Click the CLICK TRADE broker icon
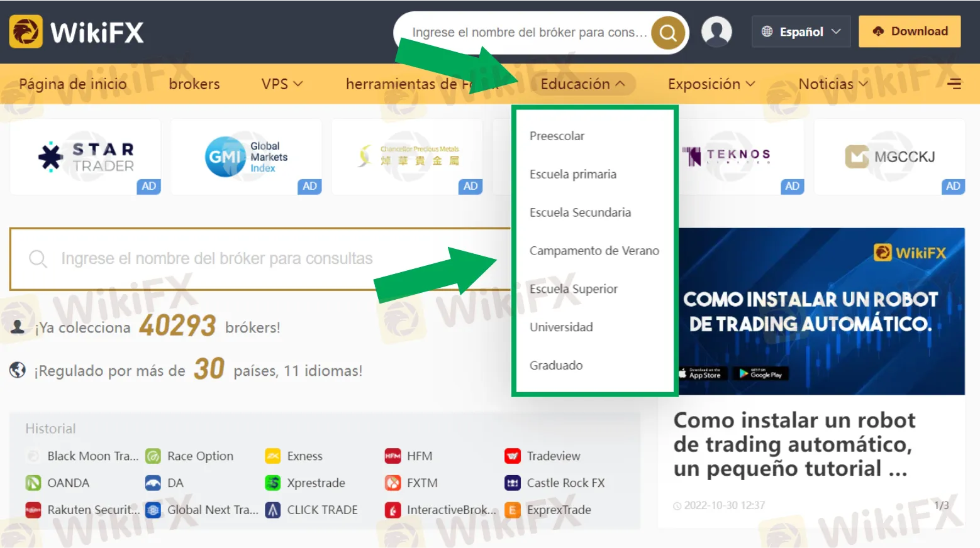Screen dimensions: 980x548 273,510
